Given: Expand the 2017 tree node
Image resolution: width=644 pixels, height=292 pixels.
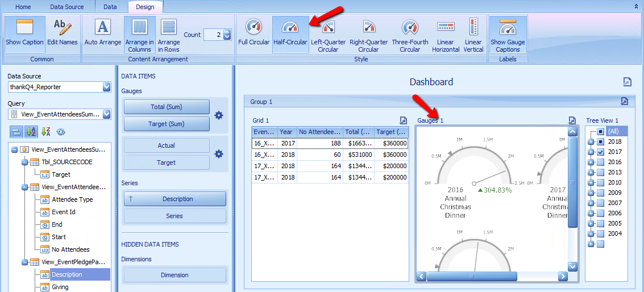Looking at the screenshot, I should tap(591, 152).
